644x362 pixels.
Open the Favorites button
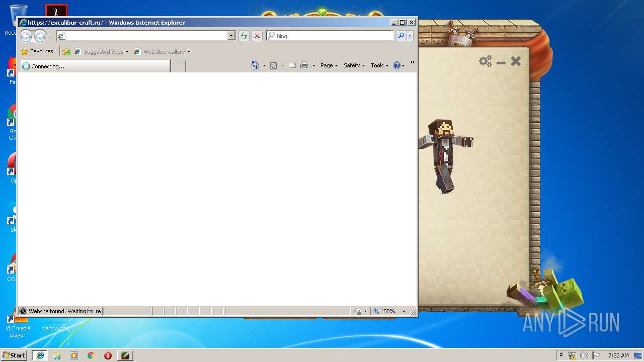37,51
